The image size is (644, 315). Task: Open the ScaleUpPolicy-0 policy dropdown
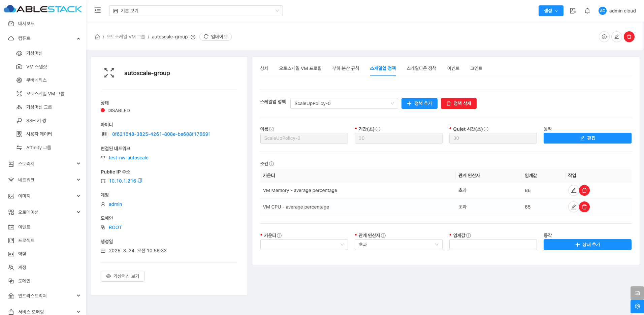coord(344,103)
